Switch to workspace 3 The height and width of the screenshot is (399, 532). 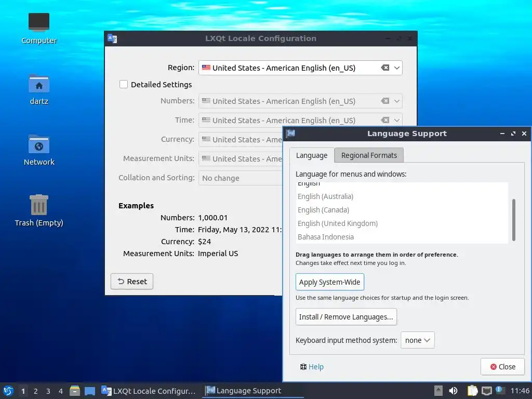click(x=48, y=391)
